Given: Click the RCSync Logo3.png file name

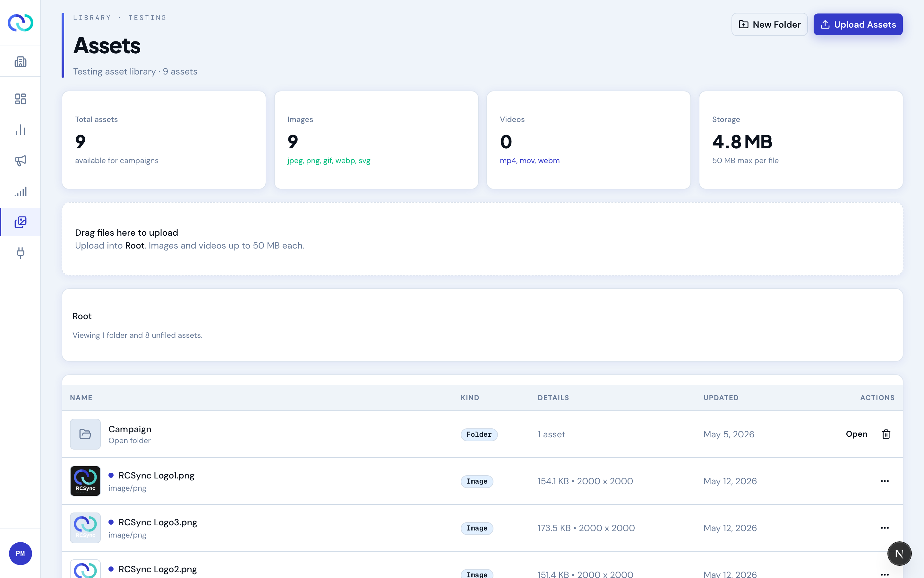Looking at the screenshot, I should [158, 522].
